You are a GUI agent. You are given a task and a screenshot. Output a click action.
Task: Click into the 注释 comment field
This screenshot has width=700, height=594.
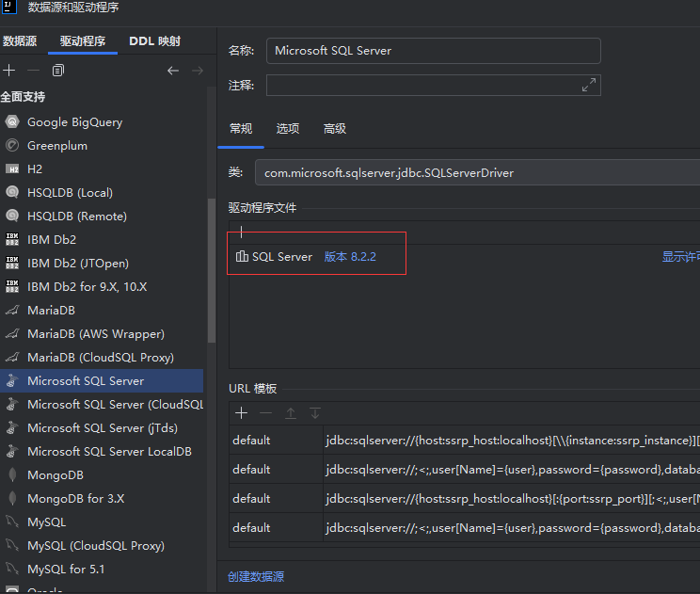pos(434,85)
